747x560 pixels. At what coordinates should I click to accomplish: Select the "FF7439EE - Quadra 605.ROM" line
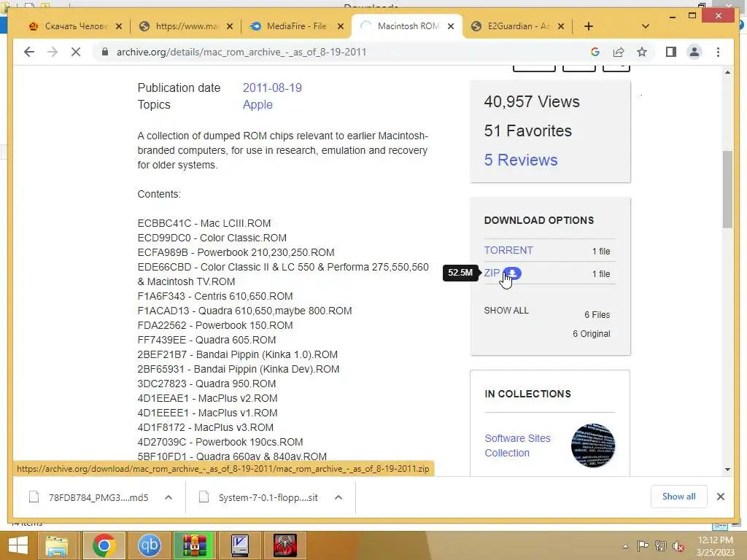206,340
